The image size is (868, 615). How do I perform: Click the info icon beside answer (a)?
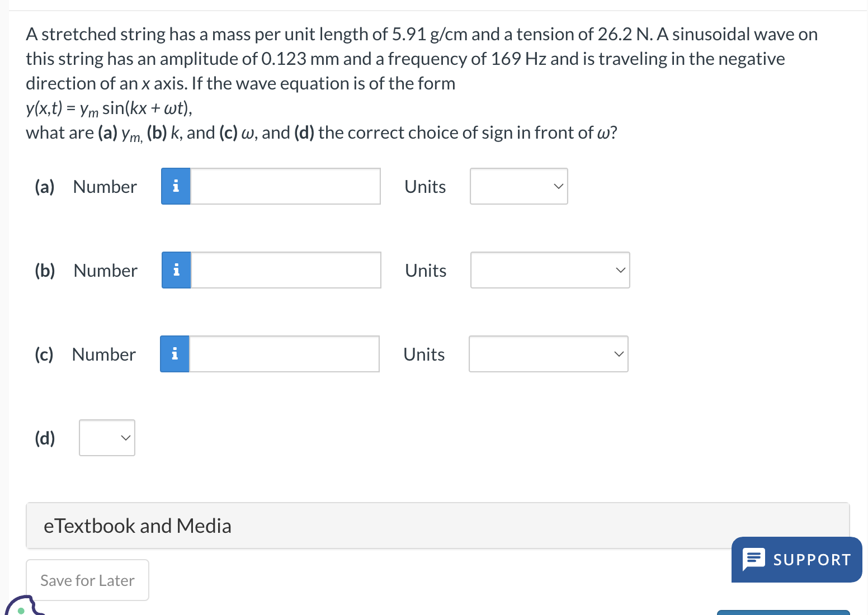[x=176, y=186]
